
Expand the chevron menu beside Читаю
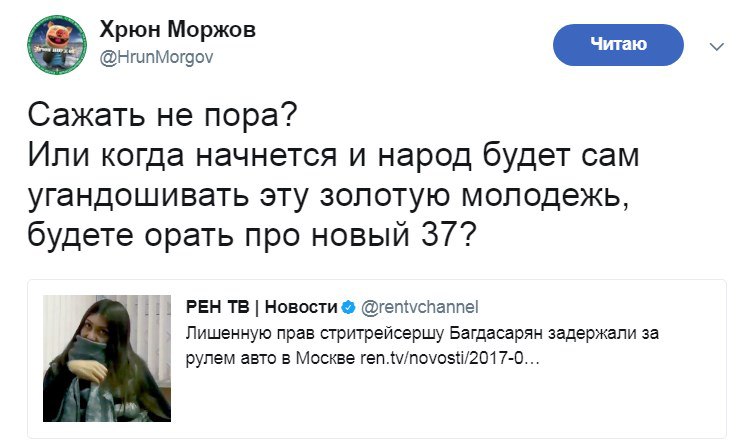pyautogui.click(x=717, y=46)
